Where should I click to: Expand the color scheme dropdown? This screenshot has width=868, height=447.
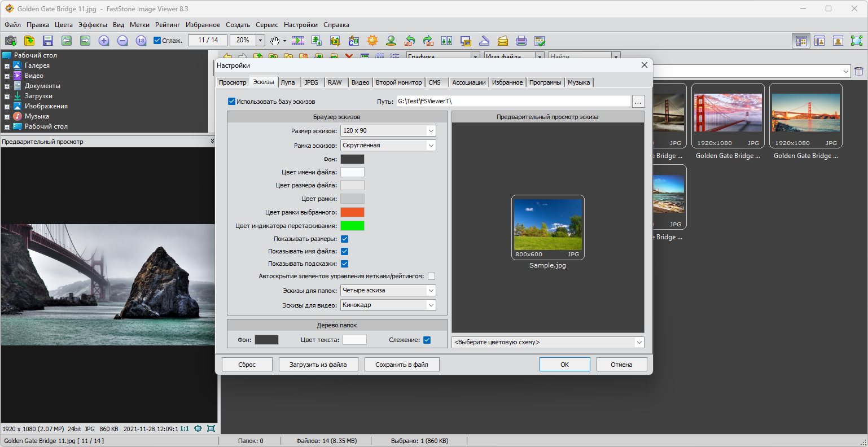click(547, 342)
